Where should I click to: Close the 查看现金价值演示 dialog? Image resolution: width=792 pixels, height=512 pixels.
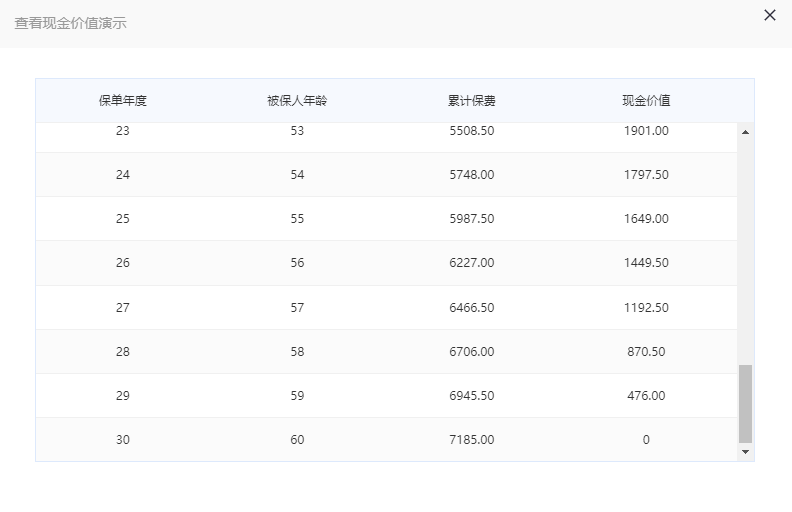[x=769, y=15]
